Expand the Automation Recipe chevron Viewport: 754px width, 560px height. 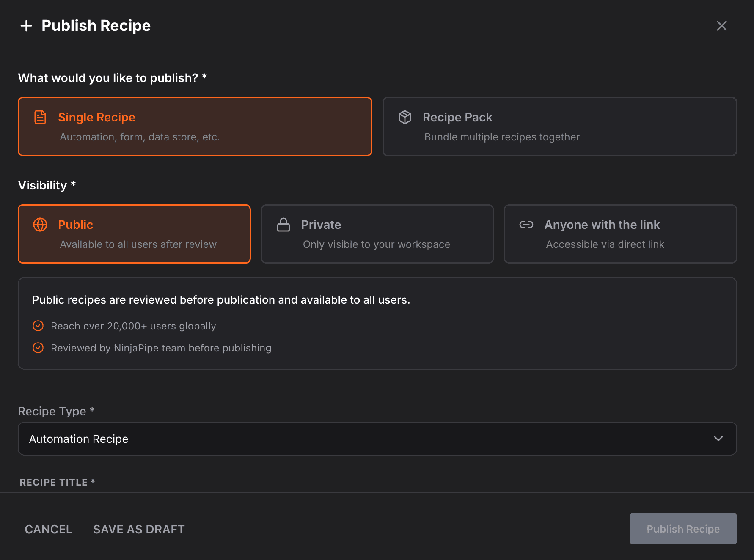pos(718,439)
